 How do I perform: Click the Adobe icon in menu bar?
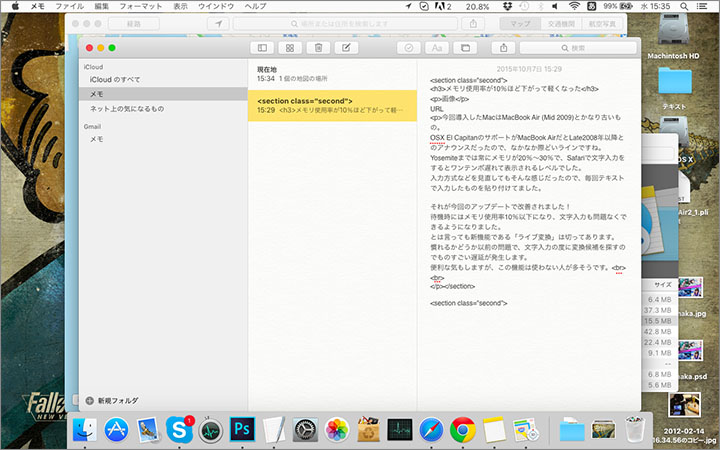pos(444,6)
